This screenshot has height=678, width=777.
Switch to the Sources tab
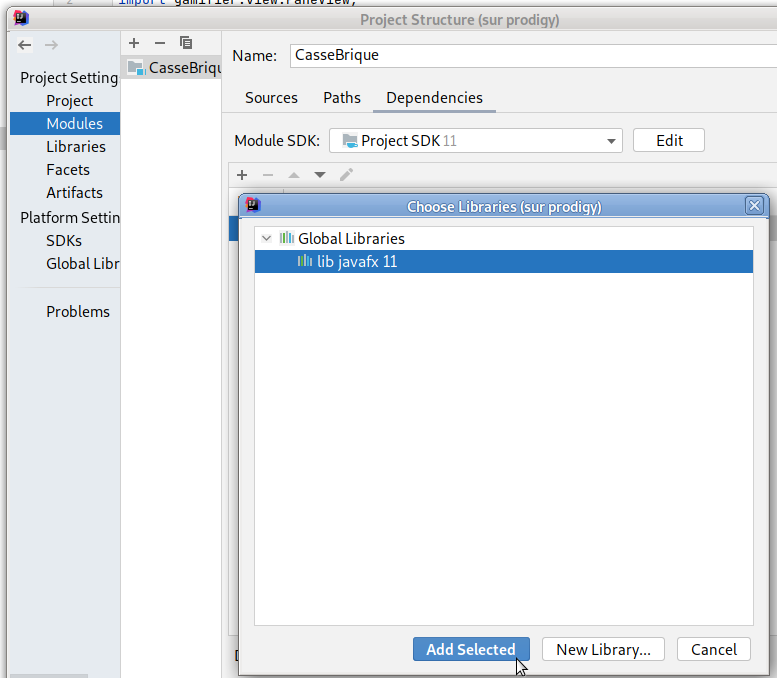click(x=271, y=98)
